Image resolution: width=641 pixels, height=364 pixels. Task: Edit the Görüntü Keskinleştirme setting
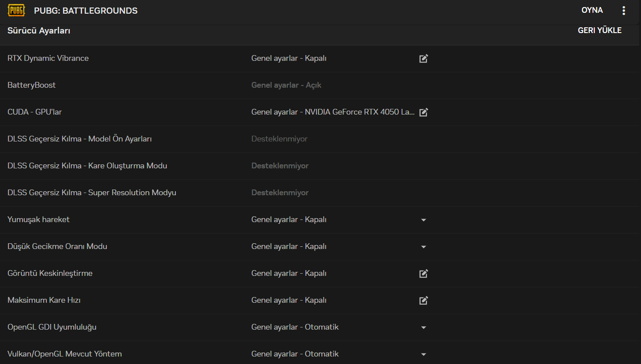tap(424, 274)
